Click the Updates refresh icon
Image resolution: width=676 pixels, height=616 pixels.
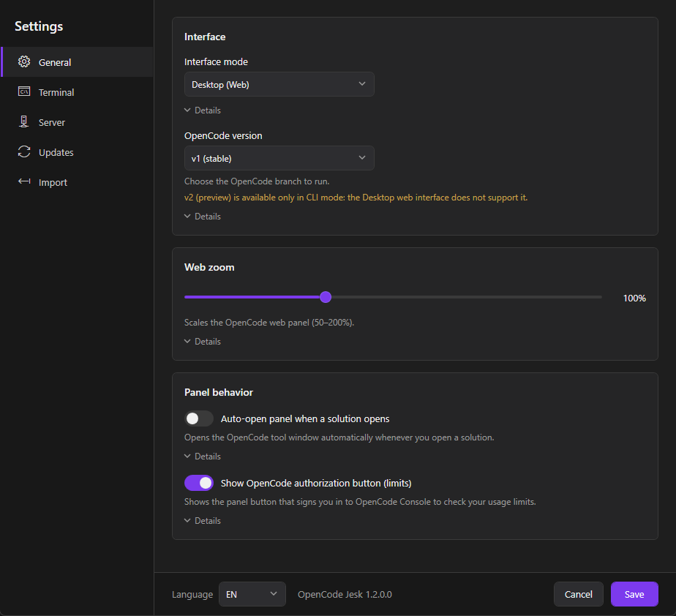coord(24,151)
